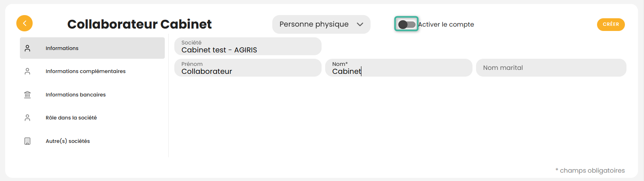Screen dimensions: 644x181
Task: Click the 'Activer le compte' label text
Action: (x=446, y=24)
